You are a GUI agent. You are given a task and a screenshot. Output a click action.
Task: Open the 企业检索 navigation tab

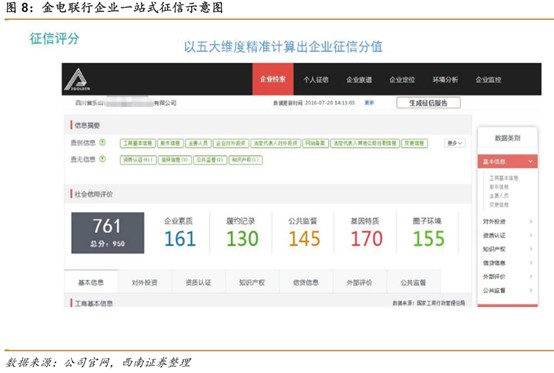[273, 79]
